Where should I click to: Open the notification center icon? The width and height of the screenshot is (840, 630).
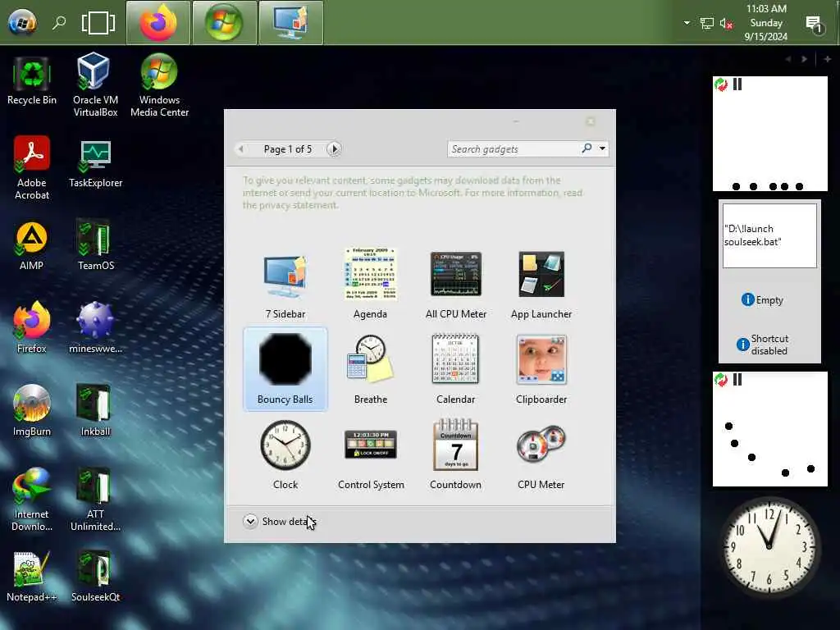(x=815, y=24)
